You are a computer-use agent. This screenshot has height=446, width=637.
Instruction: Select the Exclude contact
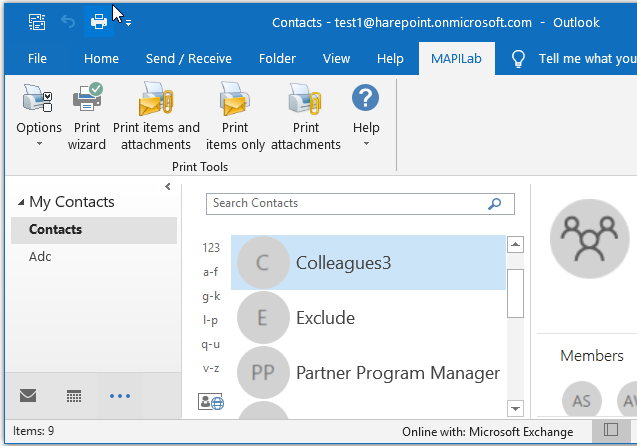tap(368, 318)
